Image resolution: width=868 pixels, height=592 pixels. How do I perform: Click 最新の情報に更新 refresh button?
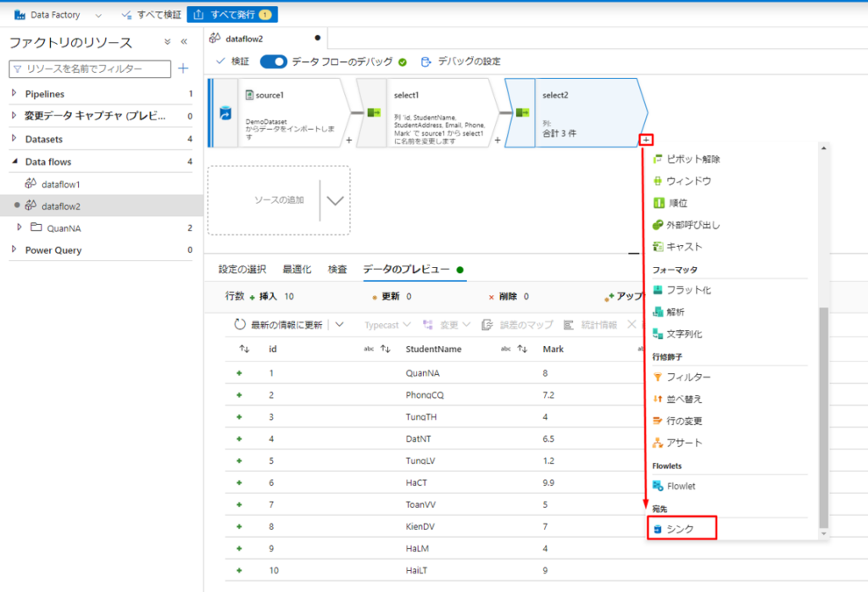click(x=279, y=325)
